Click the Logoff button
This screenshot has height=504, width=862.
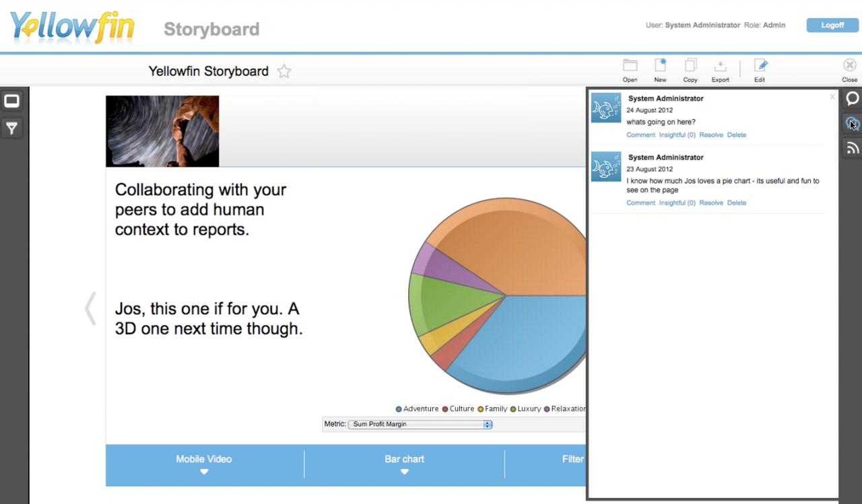pos(832,26)
